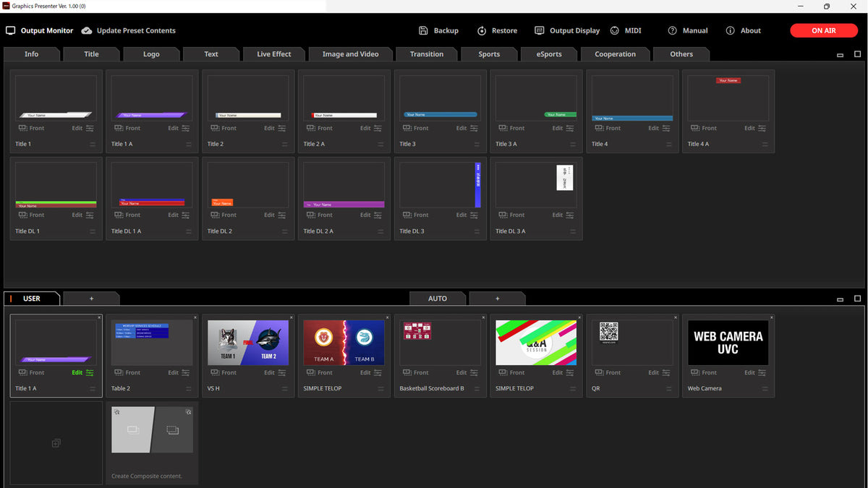
Task: Click Edit sliders icon on Title 3
Action: pos(475,128)
